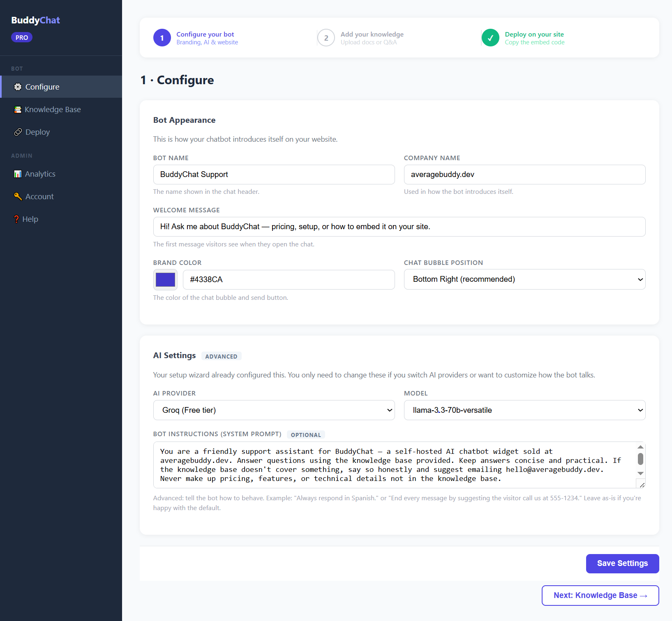Screen dimensions: 672x621
Task: Click 'Configure your bot' step link
Action: 205,34
